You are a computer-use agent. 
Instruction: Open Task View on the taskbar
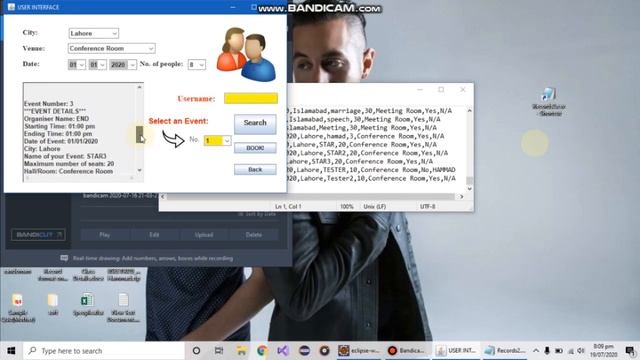(219, 351)
